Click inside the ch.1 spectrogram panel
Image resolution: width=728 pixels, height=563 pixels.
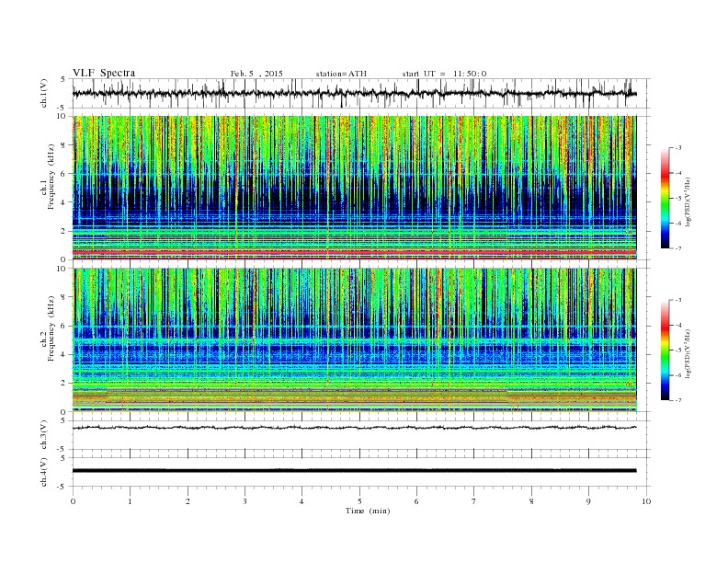(355, 188)
